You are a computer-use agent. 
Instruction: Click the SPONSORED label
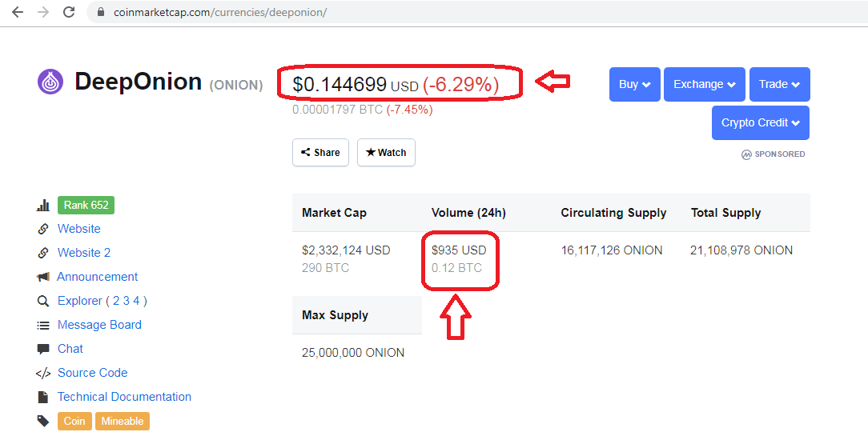pyautogui.click(x=780, y=154)
